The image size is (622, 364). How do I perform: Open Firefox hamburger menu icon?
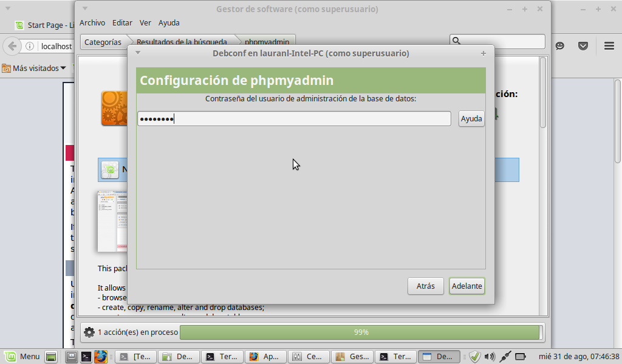coord(609,46)
